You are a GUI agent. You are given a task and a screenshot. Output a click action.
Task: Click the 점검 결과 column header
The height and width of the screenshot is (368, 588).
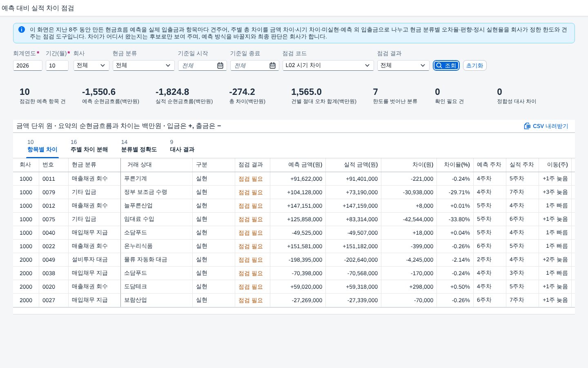[x=253, y=165]
